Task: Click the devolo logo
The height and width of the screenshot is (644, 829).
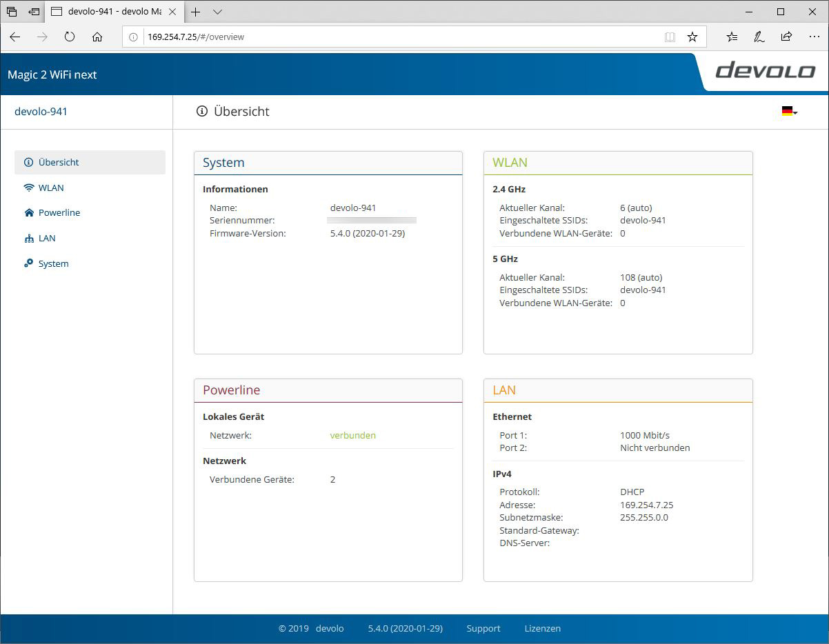Action: pyautogui.click(x=765, y=70)
